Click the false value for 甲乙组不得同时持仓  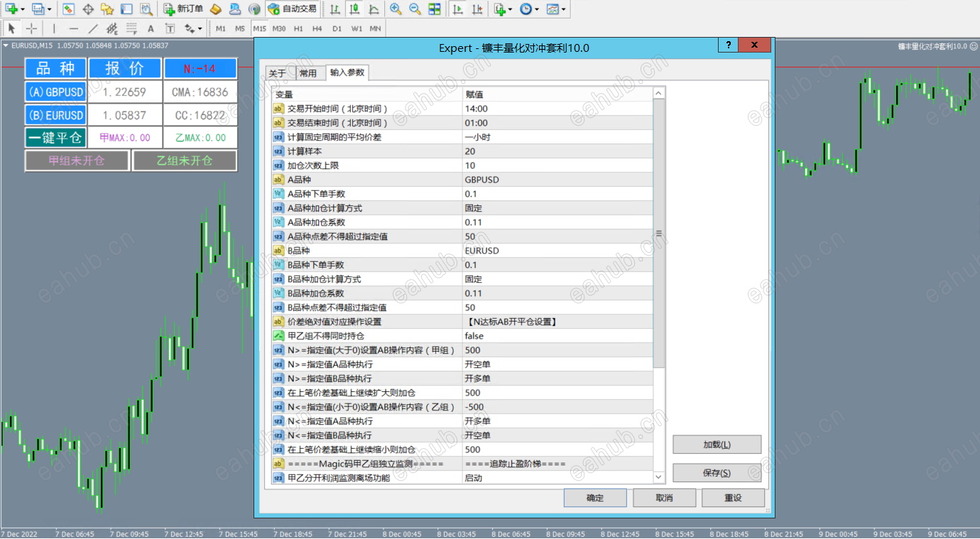click(557, 336)
